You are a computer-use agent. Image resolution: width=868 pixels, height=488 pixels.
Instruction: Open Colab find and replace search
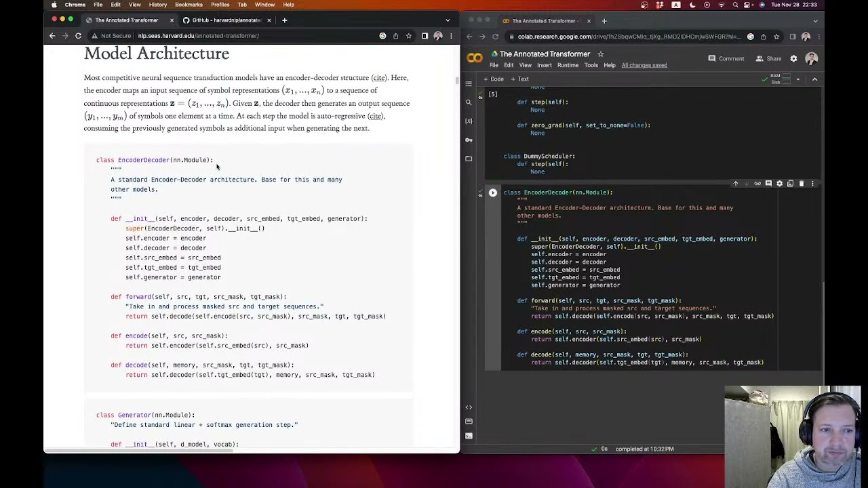coord(469,102)
